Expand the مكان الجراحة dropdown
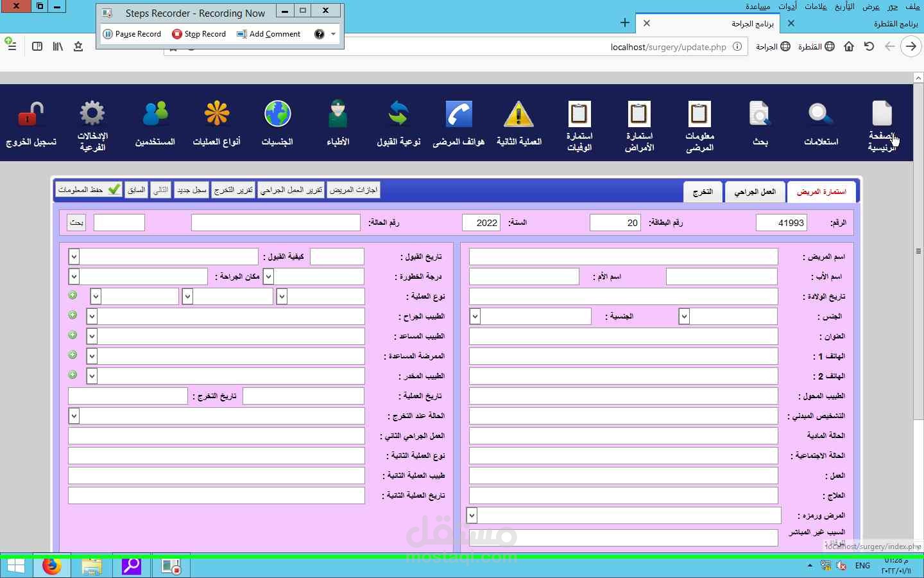This screenshot has width=924, height=578. point(74,277)
